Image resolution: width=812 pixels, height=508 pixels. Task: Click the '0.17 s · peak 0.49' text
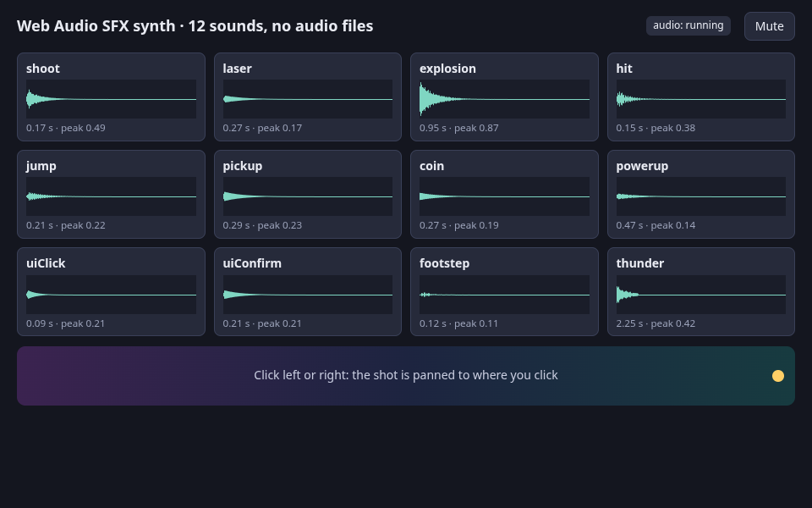pos(66,128)
